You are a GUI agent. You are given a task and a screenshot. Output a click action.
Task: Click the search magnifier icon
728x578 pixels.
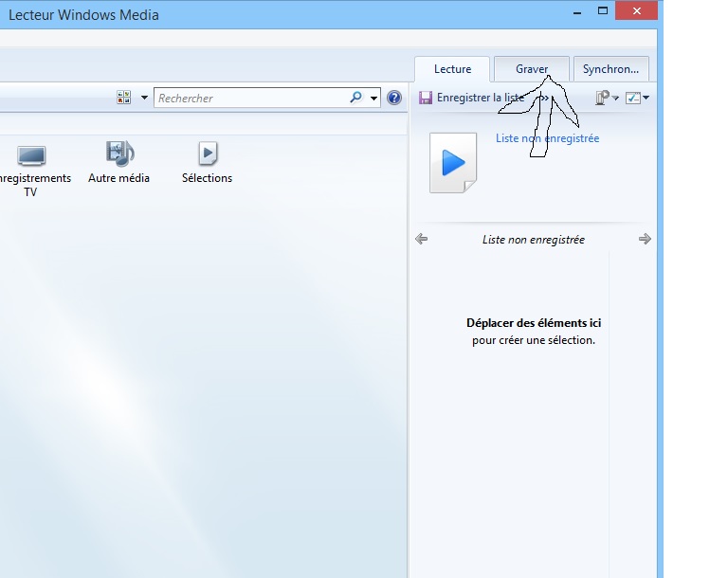(356, 98)
